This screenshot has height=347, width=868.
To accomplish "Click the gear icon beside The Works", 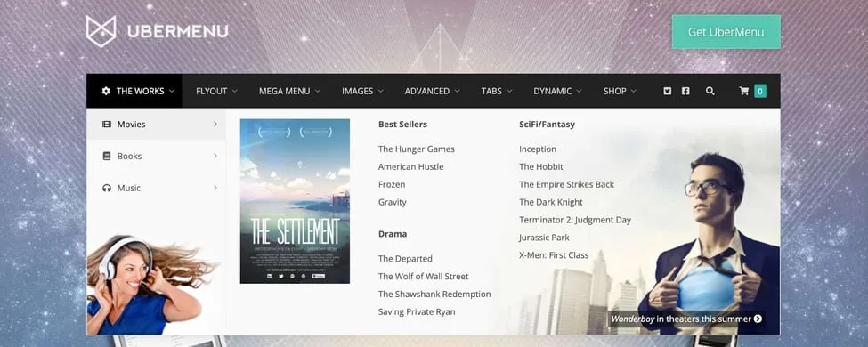I will coord(106,92).
